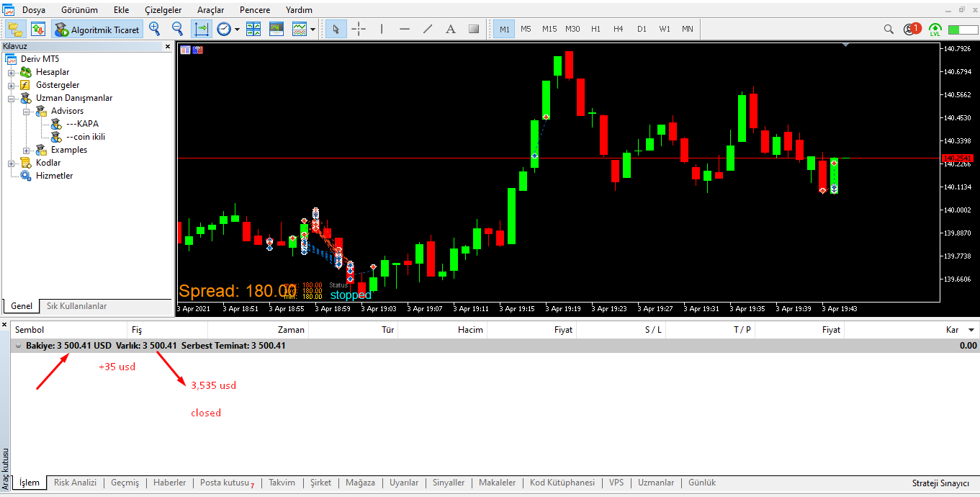
Task: Click the chart table icon at top-left
Action: click(x=186, y=50)
